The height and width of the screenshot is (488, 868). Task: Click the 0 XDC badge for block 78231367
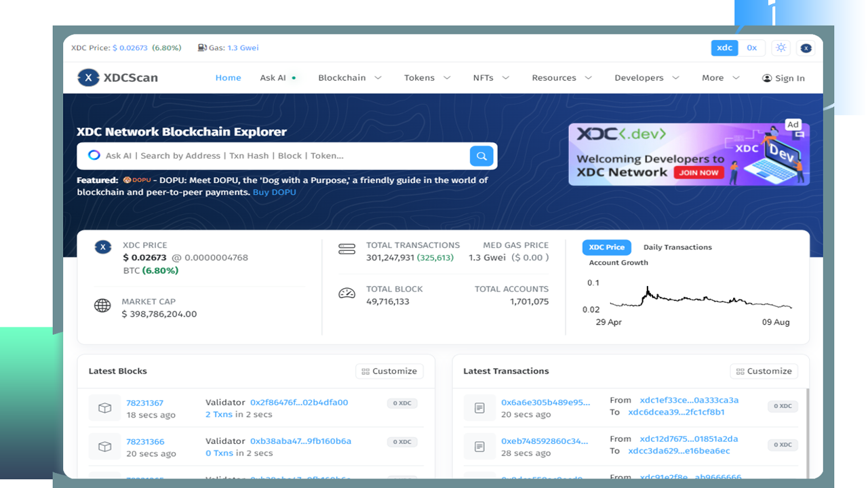click(x=402, y=403)
